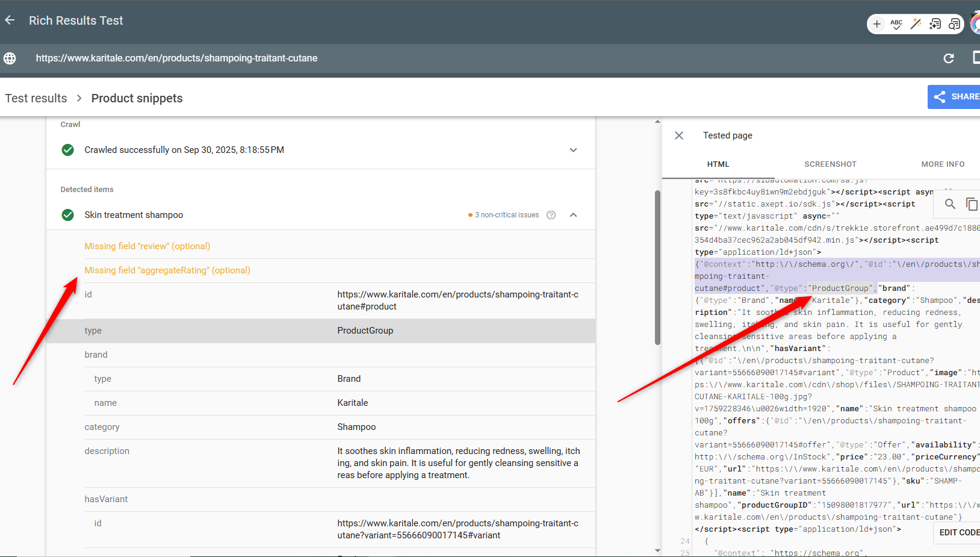Open the MORE INFO tab
The width and height of the screenshot is (980, 557).
coord(943,164)
